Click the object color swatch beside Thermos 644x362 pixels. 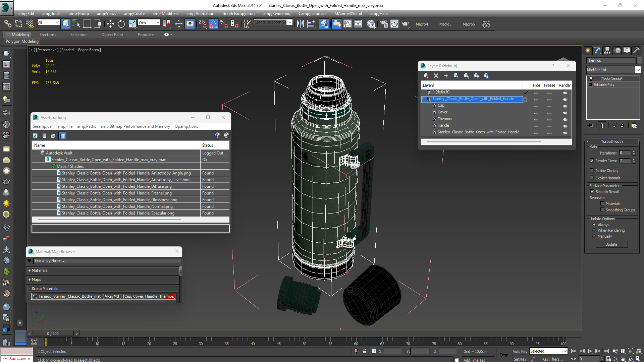click(x=639, y=60)
